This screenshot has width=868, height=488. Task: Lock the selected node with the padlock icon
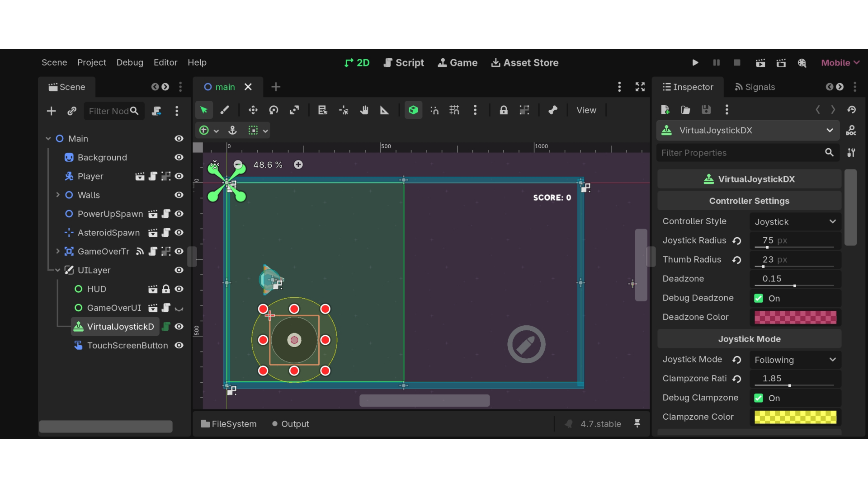[504, 110]
